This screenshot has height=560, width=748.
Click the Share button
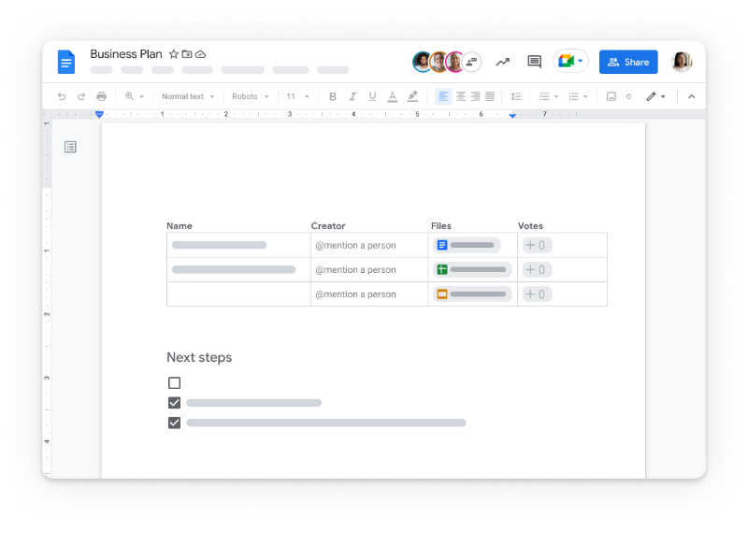tap(627, 62)
